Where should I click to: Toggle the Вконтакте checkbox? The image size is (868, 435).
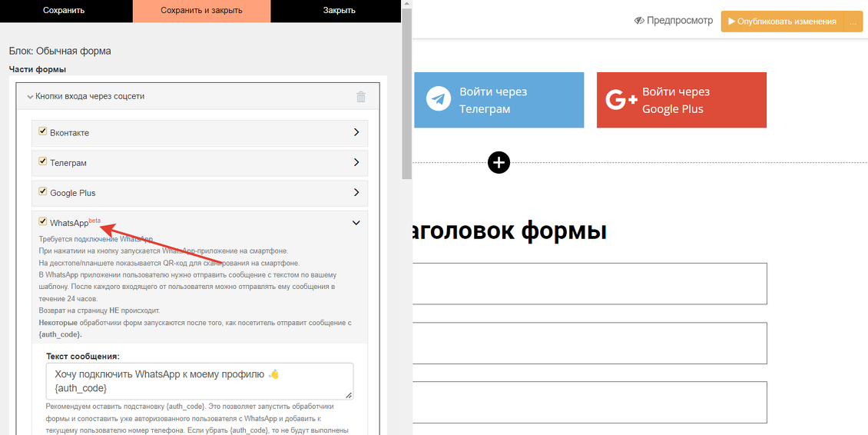coord(42,131)
